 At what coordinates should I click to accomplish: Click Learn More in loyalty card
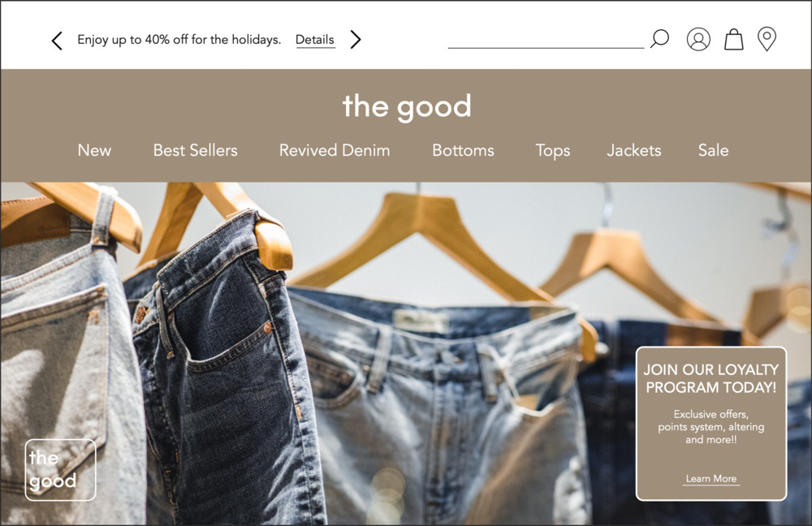click(x=711, y=479)
